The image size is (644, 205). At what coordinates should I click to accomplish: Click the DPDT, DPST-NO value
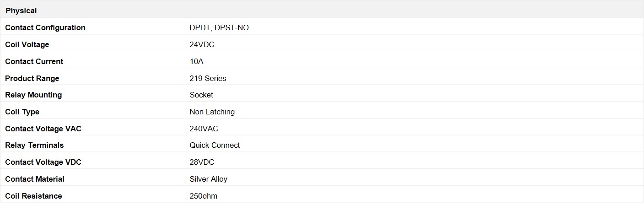(219, 27)
